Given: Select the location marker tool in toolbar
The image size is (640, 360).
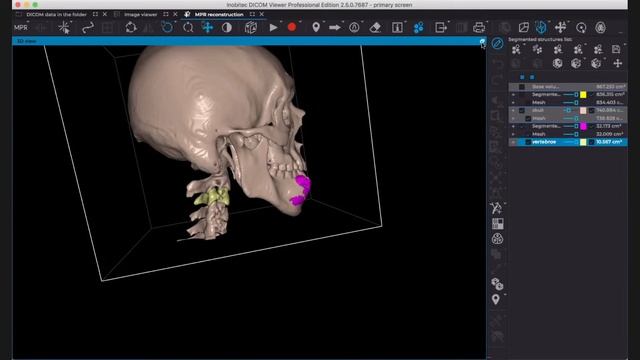Looking at the screenshot, I should 316,28.
